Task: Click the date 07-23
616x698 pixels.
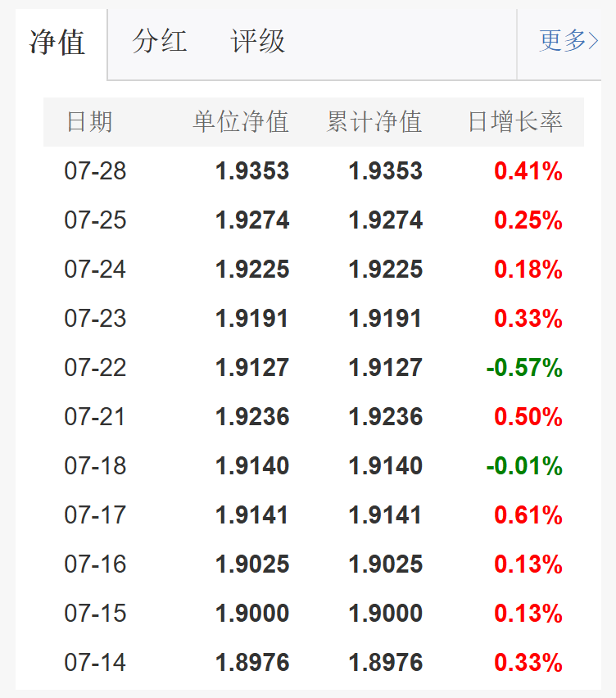Action: coord(95,319)
